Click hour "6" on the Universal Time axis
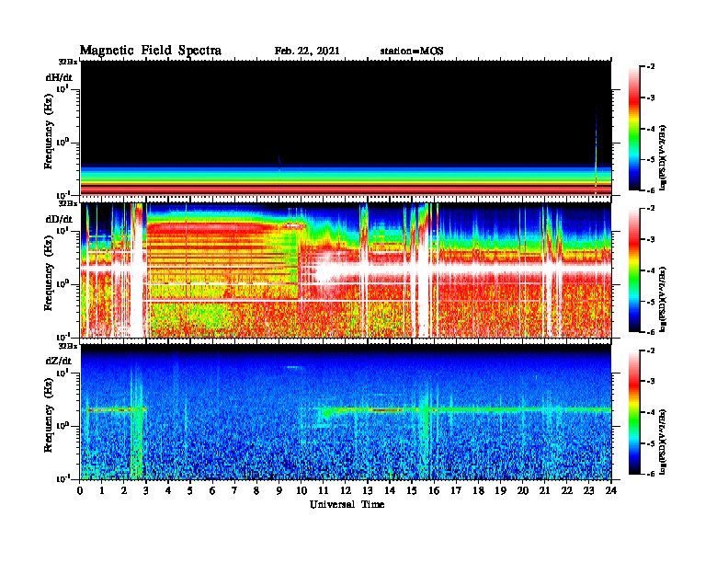The height and width of the screenshot is (563, 728). [x=212, y=491]
